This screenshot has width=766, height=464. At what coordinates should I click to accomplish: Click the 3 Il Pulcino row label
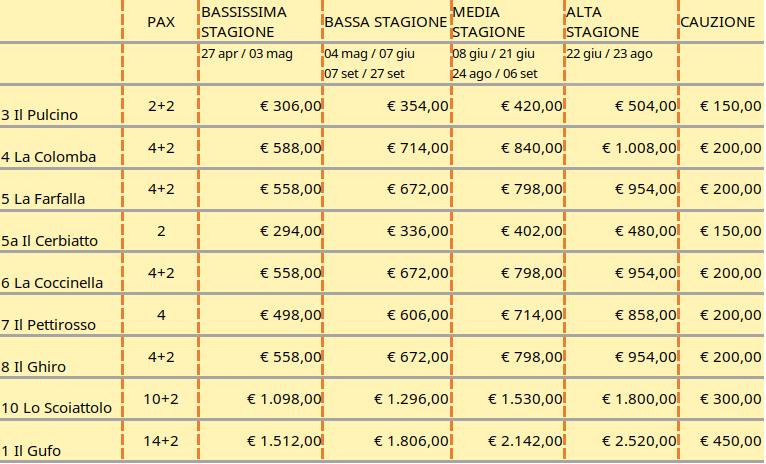(40, 115)
